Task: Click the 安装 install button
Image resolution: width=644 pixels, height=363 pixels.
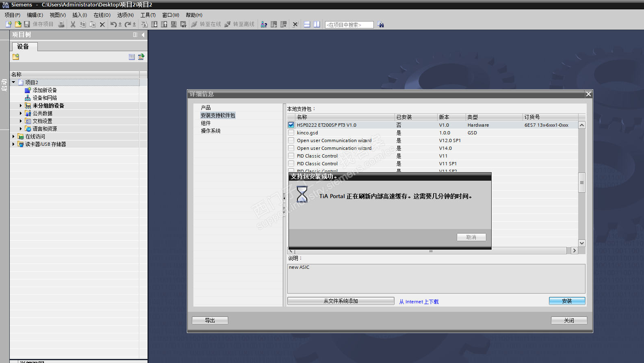Action: pyautogui.click(x=567, y=301)
